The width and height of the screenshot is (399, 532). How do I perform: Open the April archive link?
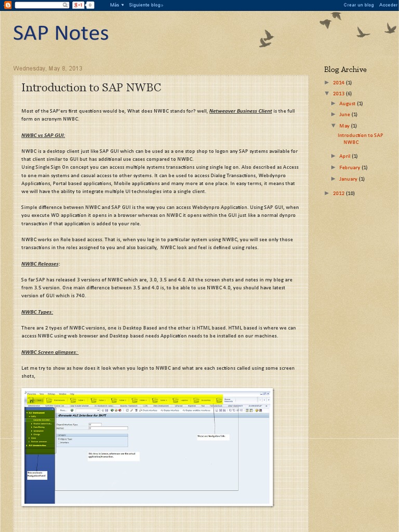tap(345, 156)
